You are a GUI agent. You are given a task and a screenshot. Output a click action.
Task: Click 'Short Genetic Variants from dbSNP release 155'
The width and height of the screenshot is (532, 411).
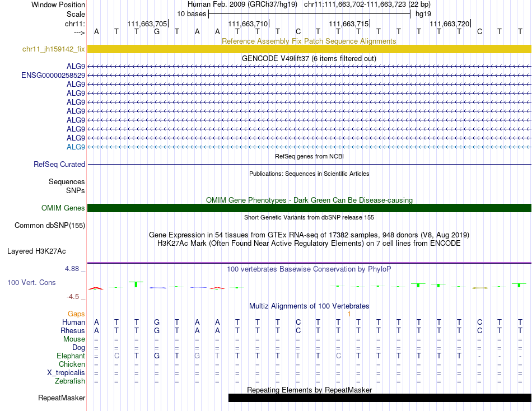pyautogui.click(x=309, y=218)
